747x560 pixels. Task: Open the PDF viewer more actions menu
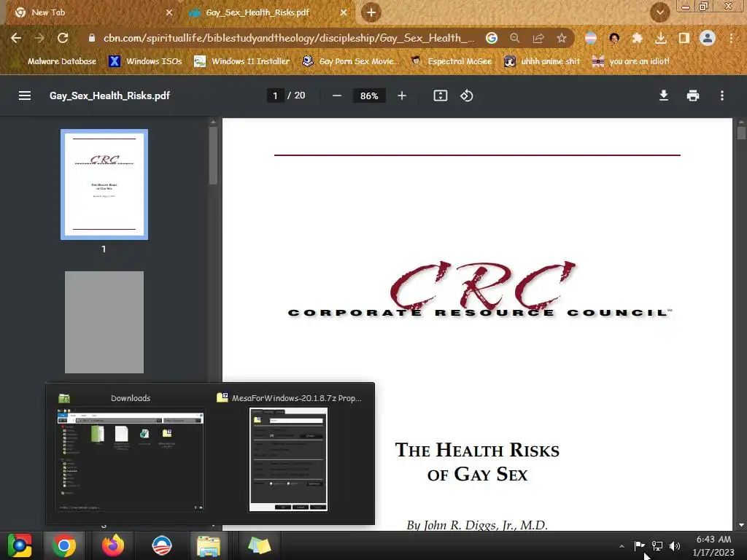click(x=722, y=96)
